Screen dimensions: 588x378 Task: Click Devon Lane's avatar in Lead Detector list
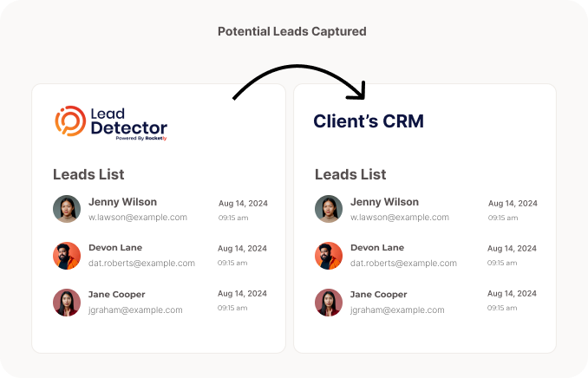(67, 256)
